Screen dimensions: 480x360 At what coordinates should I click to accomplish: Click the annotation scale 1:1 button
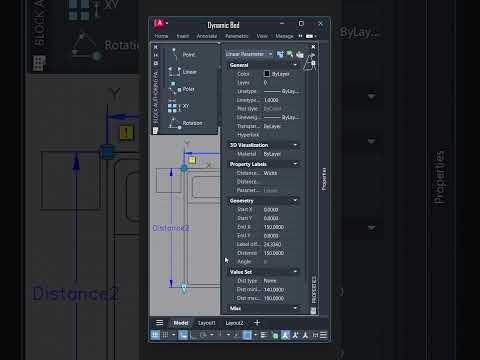tap(315, 335)
